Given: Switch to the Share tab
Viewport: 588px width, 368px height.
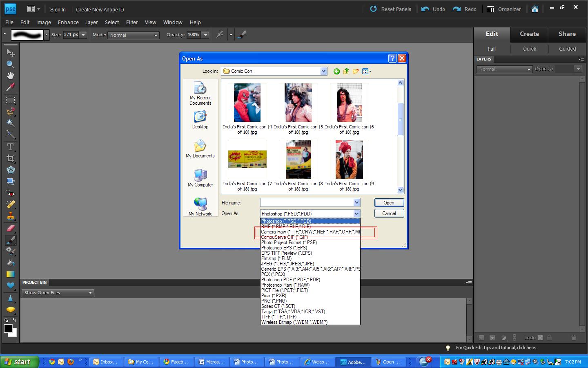Looking at the screenshot, I should 567,34.
